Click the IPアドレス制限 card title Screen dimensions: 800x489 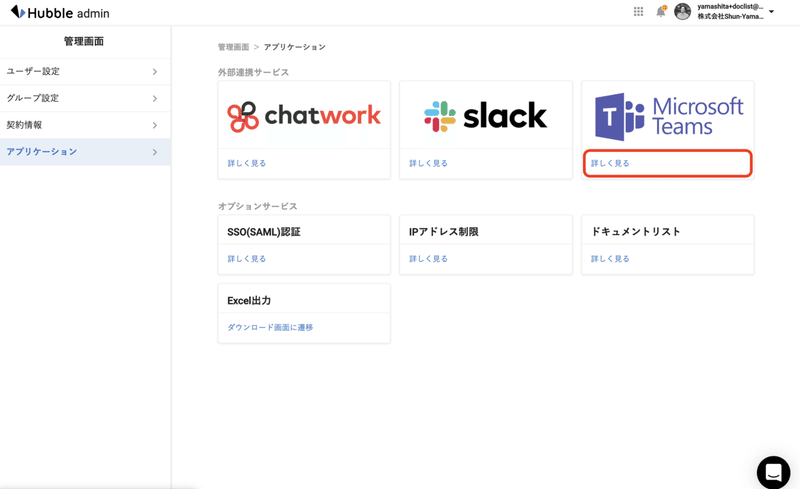(x=443, y=232)
